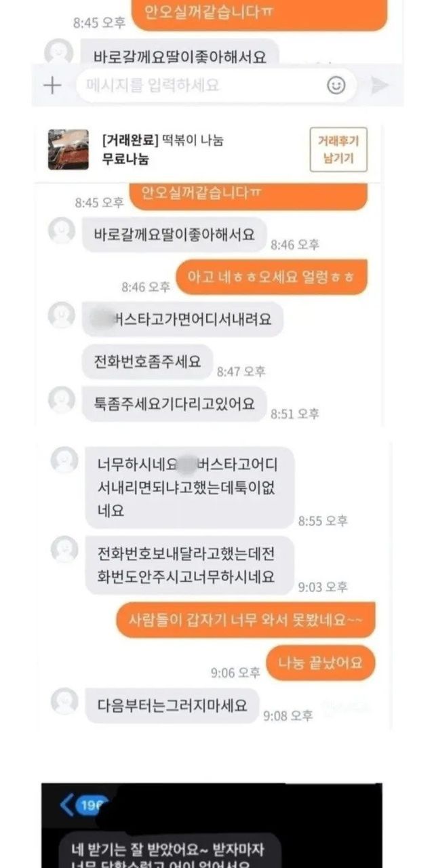
Task: Open the 떡볶이 나눔 item thumbnail
Action: [x=68, y=149]
